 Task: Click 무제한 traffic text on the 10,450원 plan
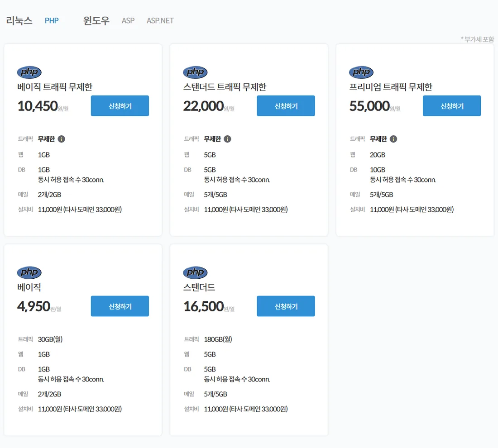click(x=46, y=139)
